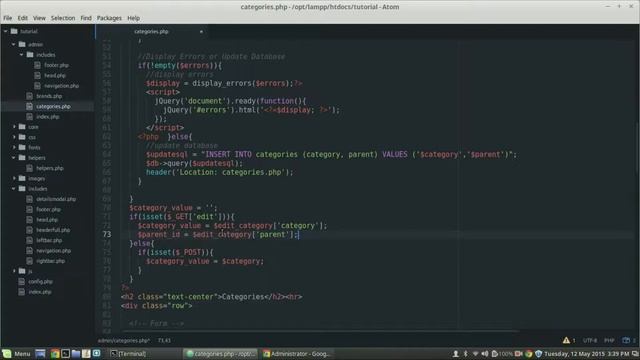Expand the core folder

click(14, 127)
